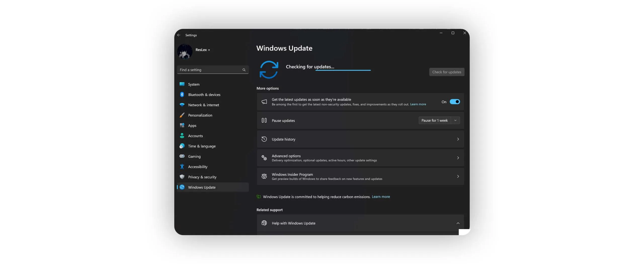Open the Pause for 1 week dropdown arrow
Viewport: 644px width, 264px height.
pyautogui.click(x=455, y=120)
